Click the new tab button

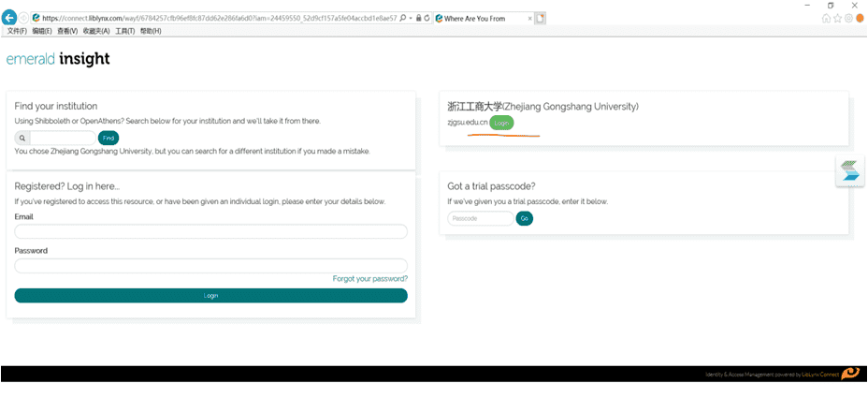541,18
